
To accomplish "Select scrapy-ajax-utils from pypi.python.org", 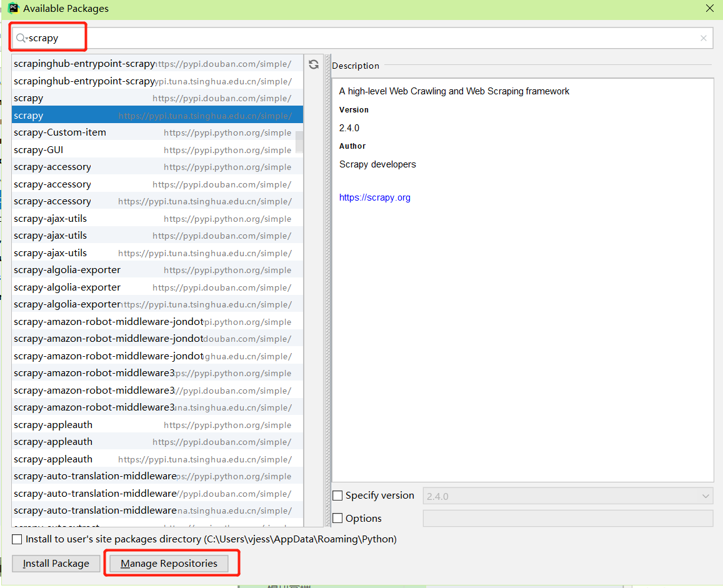I will 157,219.
